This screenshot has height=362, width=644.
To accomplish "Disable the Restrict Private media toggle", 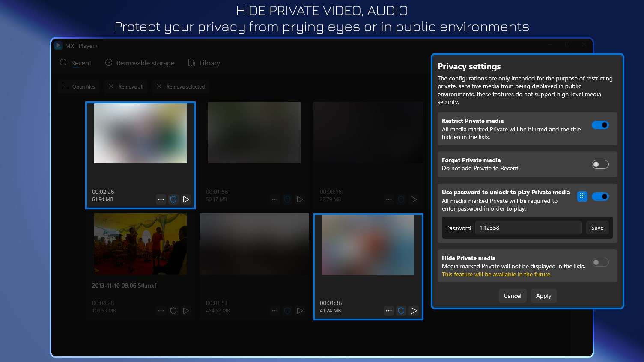I will click(x=600, y=125).
